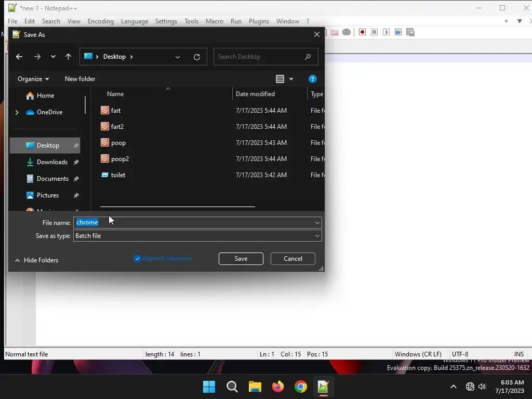The height and width of the screenshot is (399, 532).
Task: Select Pictures in navigation pane
Action: (45, 195)
